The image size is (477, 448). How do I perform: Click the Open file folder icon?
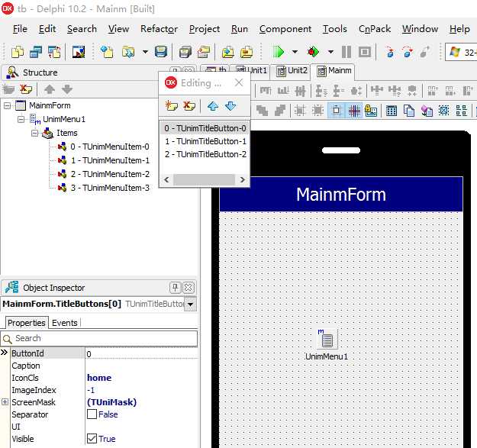pyautogui.click(x=128, y=52)
